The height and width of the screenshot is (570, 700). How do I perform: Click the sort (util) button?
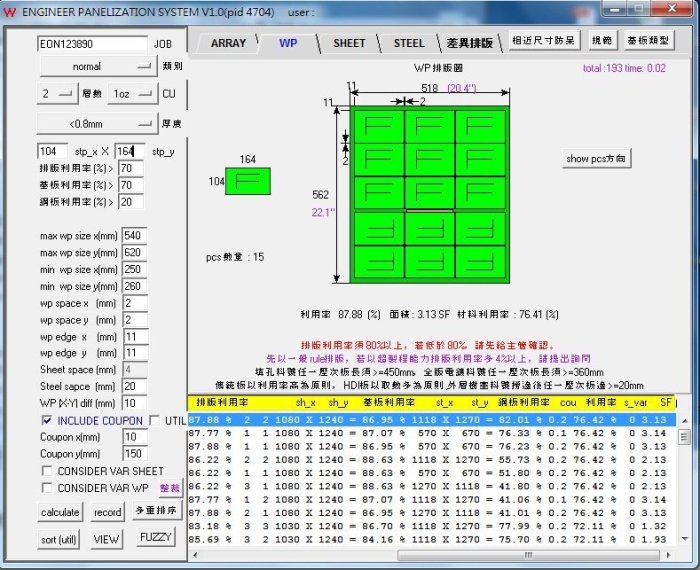tap(59, 539)
